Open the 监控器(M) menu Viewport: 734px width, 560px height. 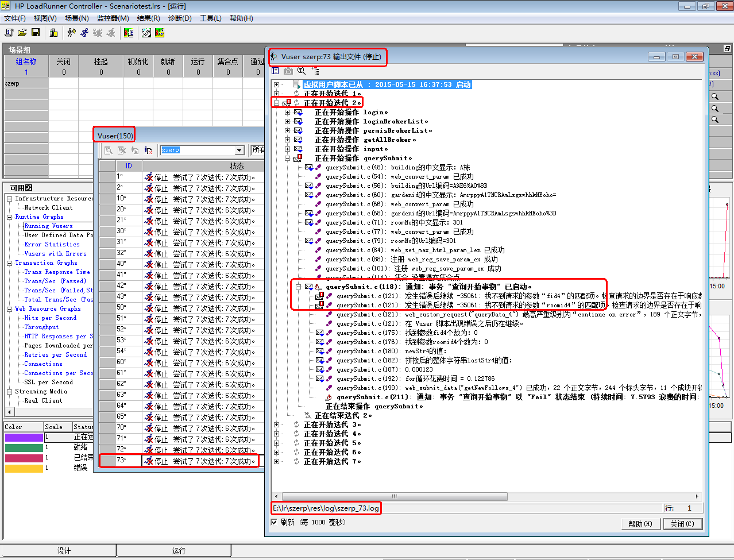pyautogui.click(x=113, y=18)
